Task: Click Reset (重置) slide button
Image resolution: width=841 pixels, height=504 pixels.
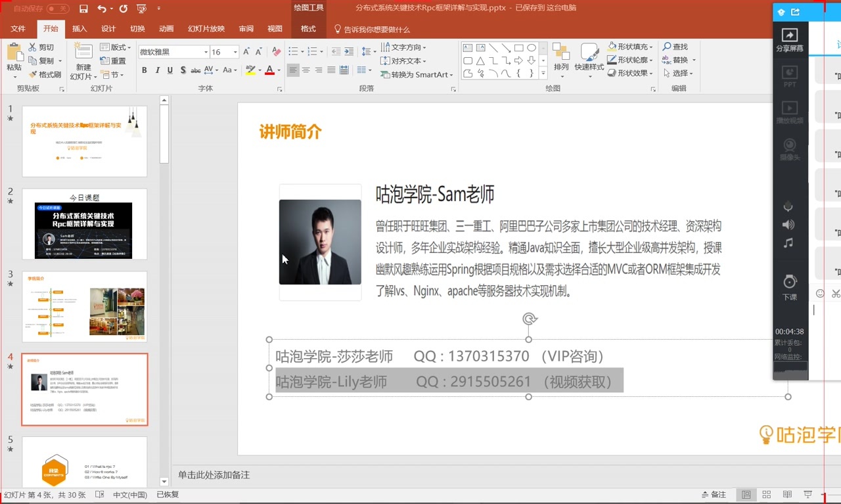Action: [x=113, y=61]
